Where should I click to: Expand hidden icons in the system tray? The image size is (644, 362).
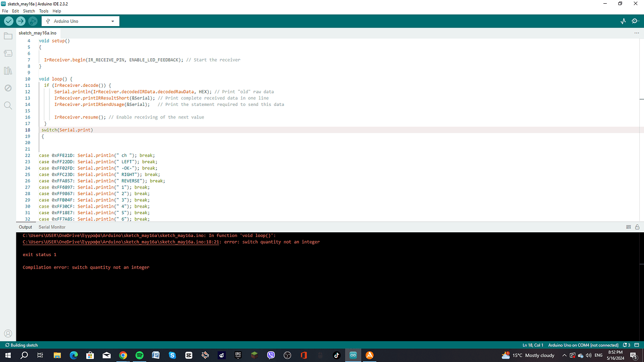click(564, 355)
